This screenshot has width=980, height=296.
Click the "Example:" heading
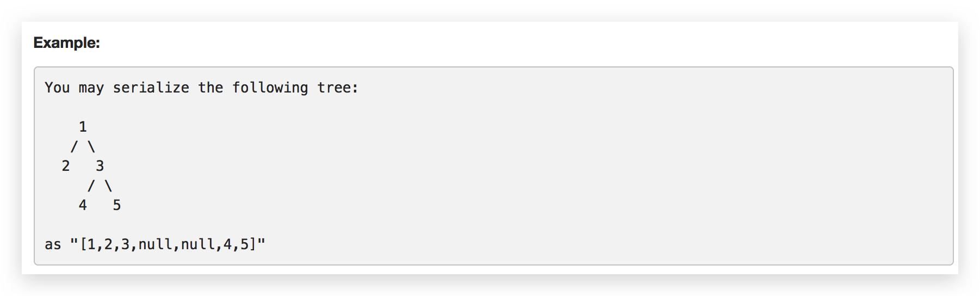(66, 42)
